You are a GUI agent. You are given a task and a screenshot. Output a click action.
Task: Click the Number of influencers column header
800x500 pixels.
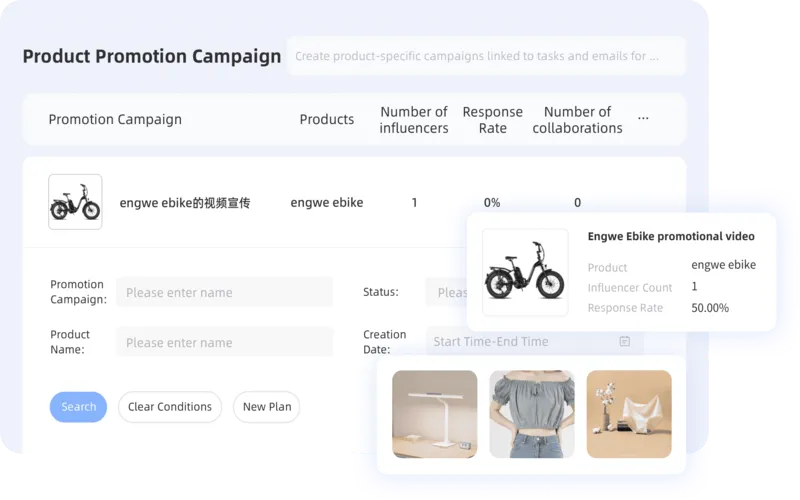point(414,120)
